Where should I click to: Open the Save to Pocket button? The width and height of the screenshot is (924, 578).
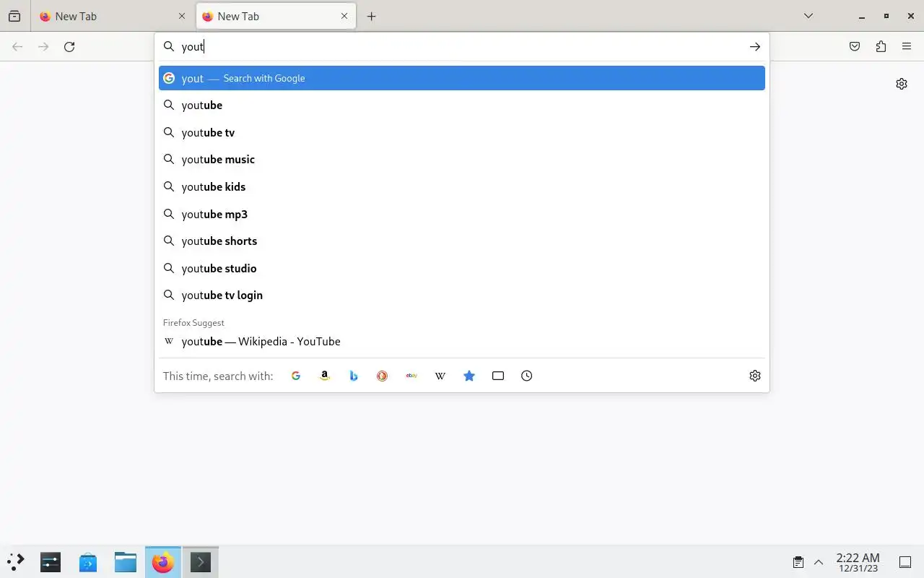pos(855,47)
